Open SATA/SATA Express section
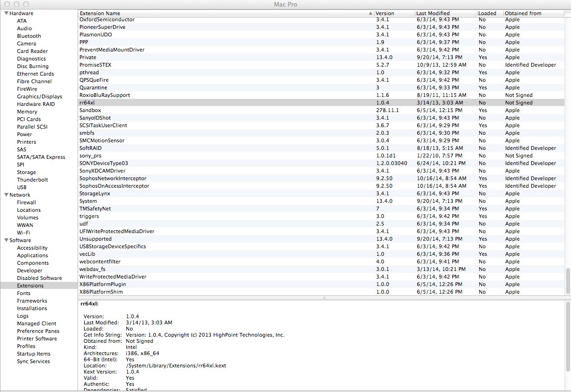Image resolution: width=571 pixels, height=392 pixels. point(41,157)
